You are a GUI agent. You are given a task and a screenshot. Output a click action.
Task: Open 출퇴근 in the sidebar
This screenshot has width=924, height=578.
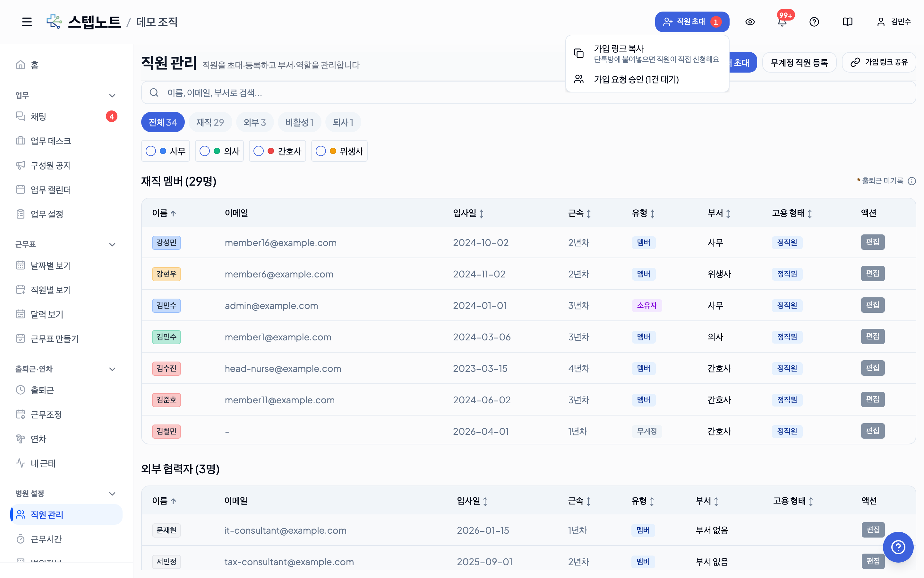66,390
